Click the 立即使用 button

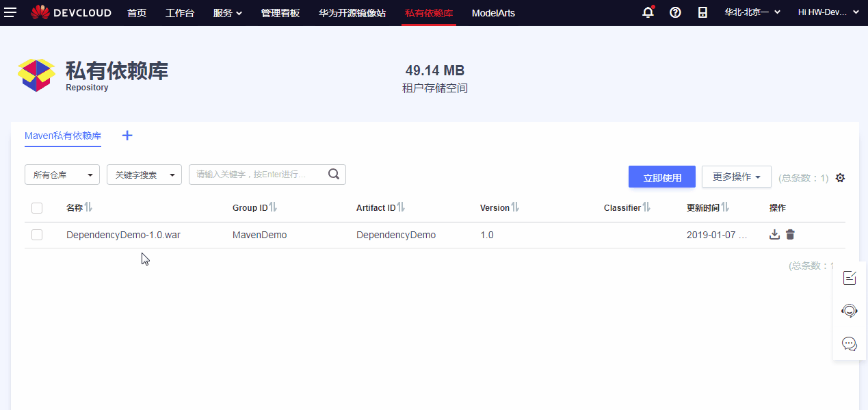(x=661, y=176)
